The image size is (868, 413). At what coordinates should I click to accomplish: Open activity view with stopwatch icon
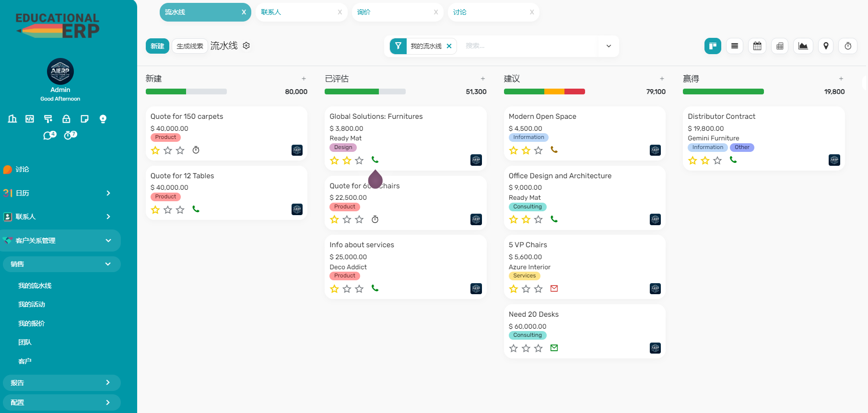pos(848,46)
